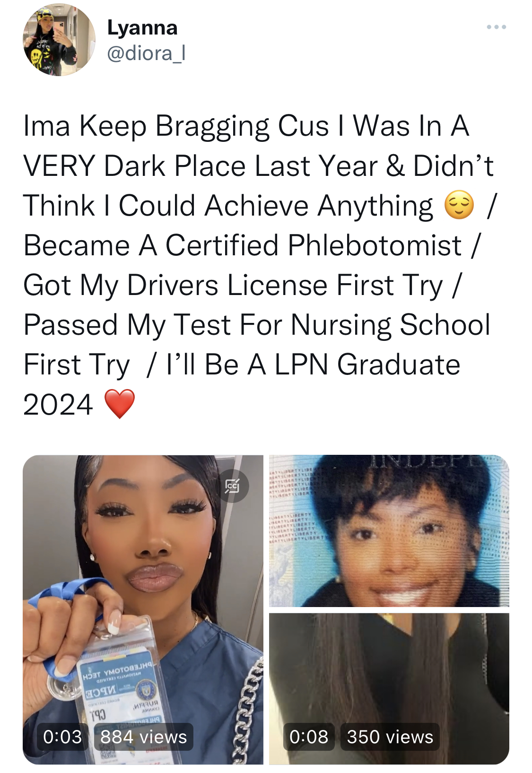
Task: Open the ID photo thumbnail at top right
Action: click(389, 531)
